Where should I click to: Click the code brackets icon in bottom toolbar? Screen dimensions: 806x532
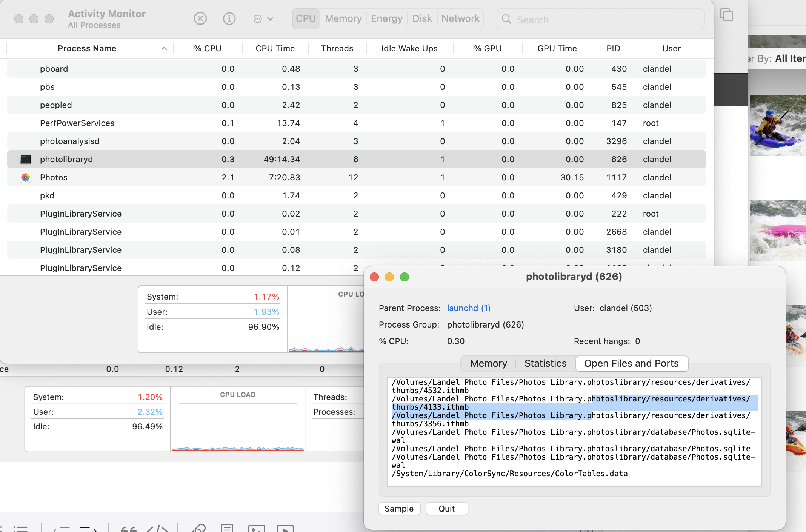(157, 528)
